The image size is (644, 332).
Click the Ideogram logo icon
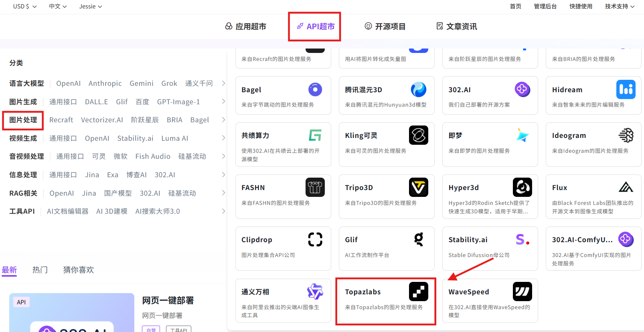[626, 135]
